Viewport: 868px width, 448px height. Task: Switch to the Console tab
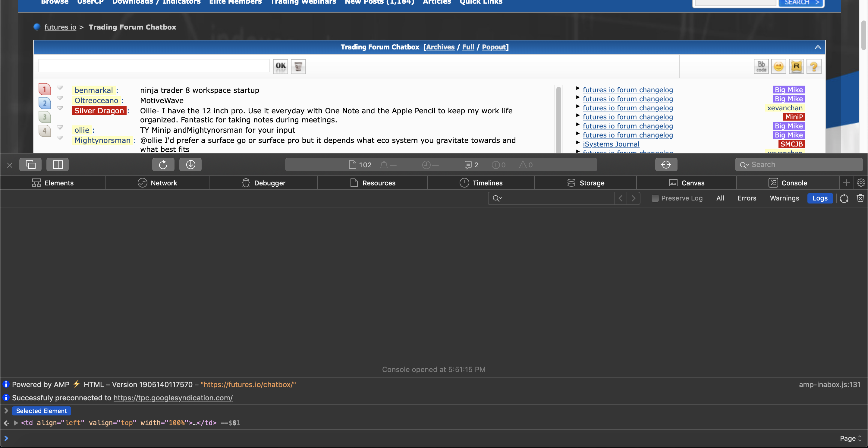(x=788, y=183)
